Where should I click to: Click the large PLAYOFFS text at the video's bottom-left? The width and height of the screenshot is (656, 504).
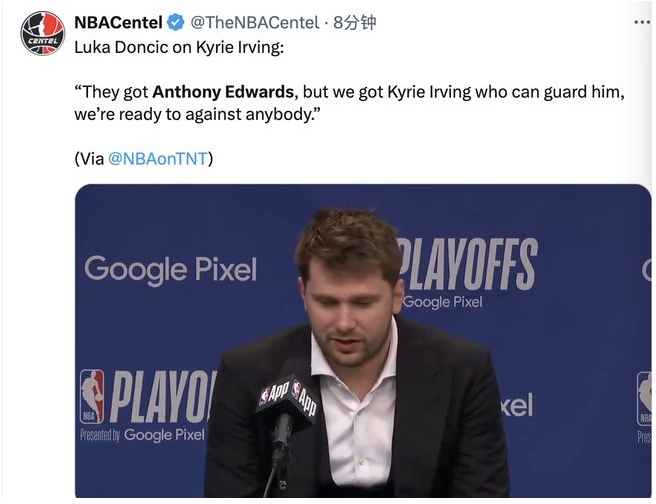coord(162,397)
